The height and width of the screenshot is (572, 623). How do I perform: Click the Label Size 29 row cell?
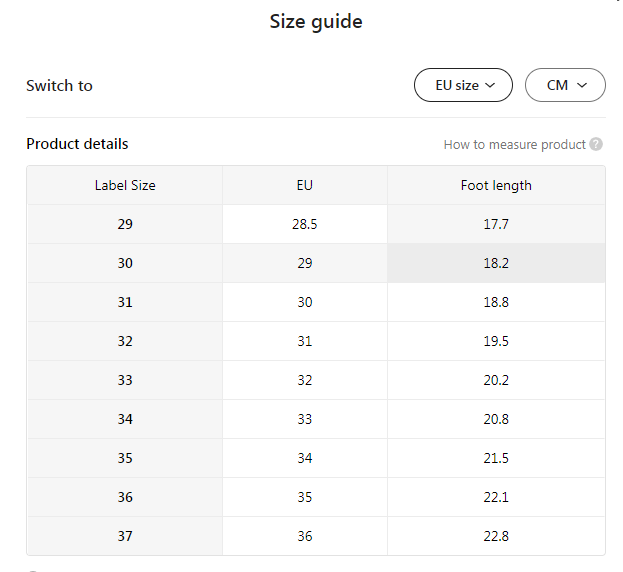(125, 224)
